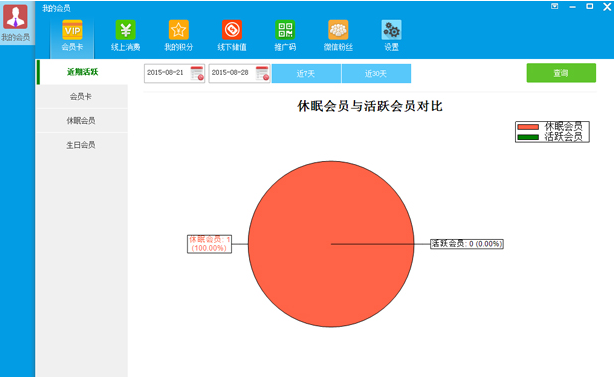The width and height of the screenshot is (614, 377).
Task: Select the 线上消费 yen icon
Action: click(126, 30)
